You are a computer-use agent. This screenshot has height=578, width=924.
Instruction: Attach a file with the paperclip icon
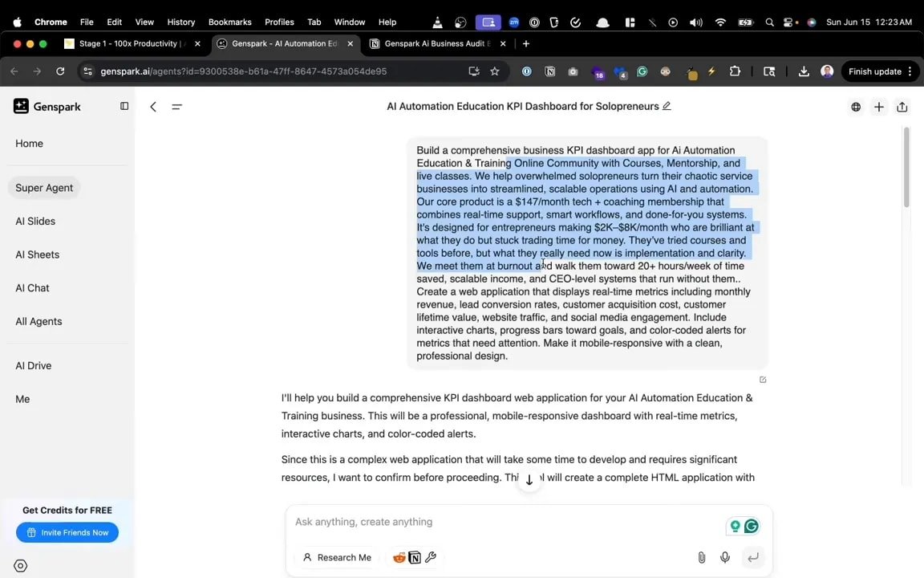[701, 557]
